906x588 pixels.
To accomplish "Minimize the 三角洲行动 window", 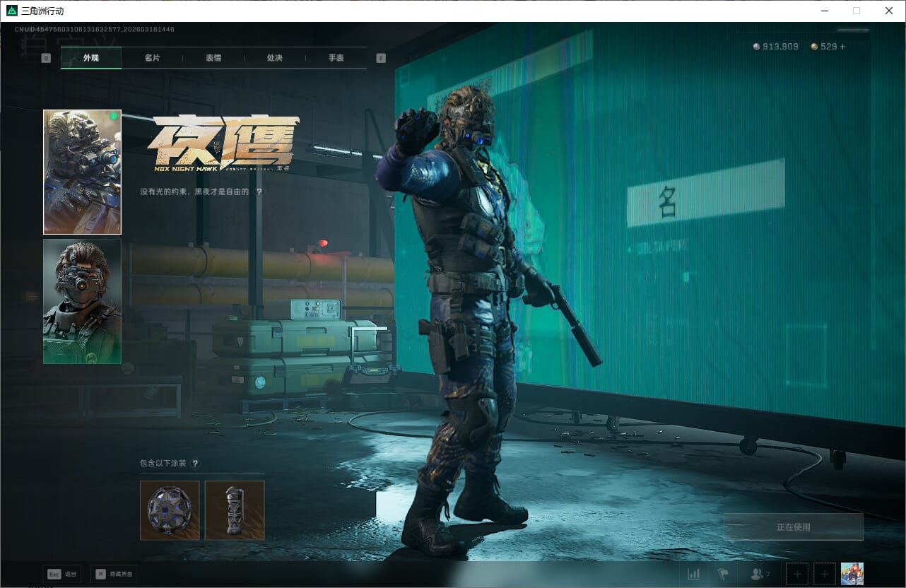I will point(824,11).
